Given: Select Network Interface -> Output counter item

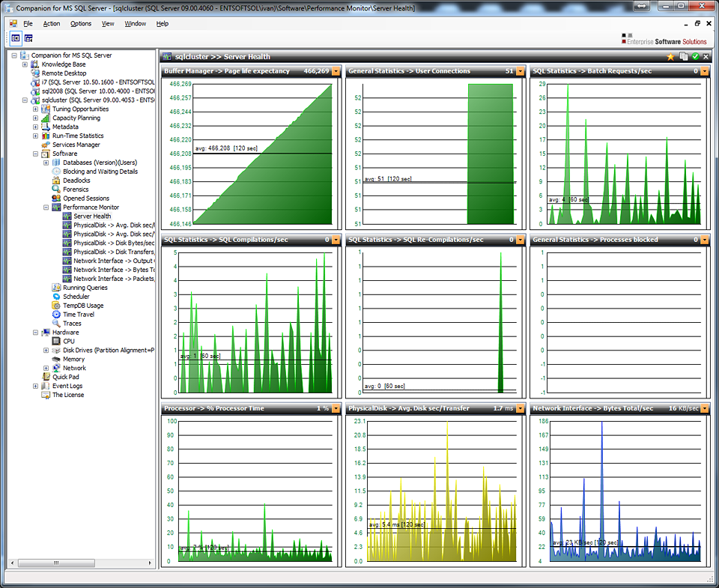Looking at the screenshot, I should (114, 261).
